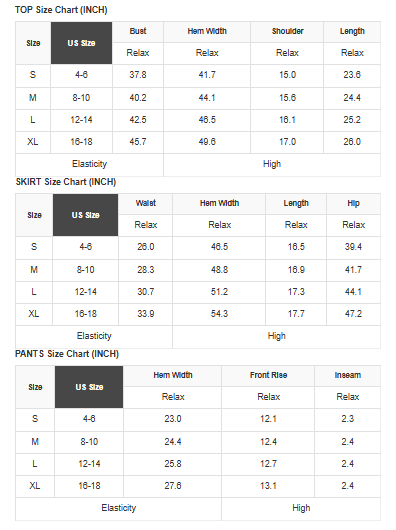Image resolution: width=396 pixels, height=530 pixels.
Task: Select the Front Rise column header
Action: [x=269, y=375]
